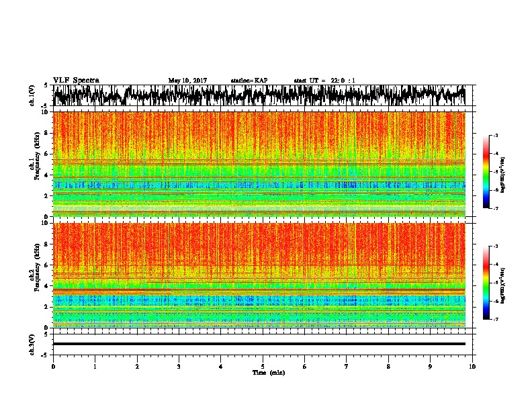532x411 pixels.
Task: Click the "Time (min)" x-axis label
Action: (269, 373)
